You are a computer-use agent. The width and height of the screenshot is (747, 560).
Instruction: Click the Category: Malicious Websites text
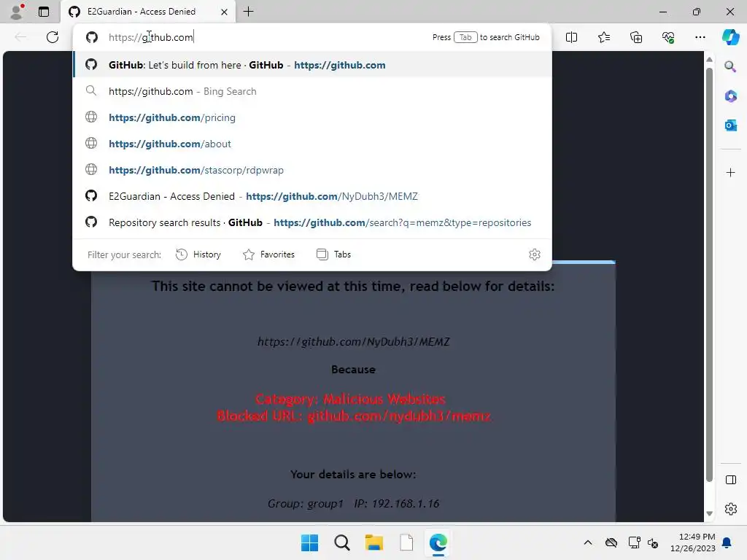350,399
